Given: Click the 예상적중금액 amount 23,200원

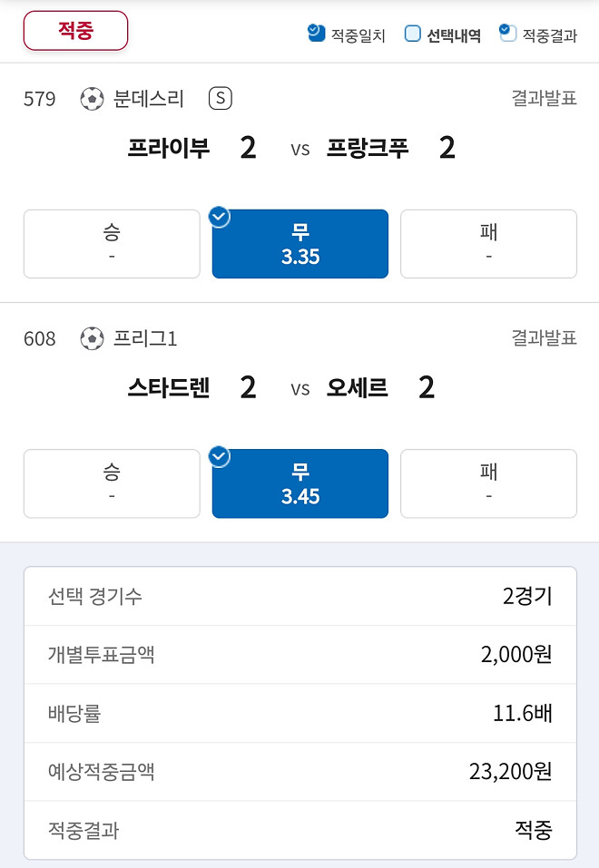Looking at the screenshot, I should [x=513, y=772].
